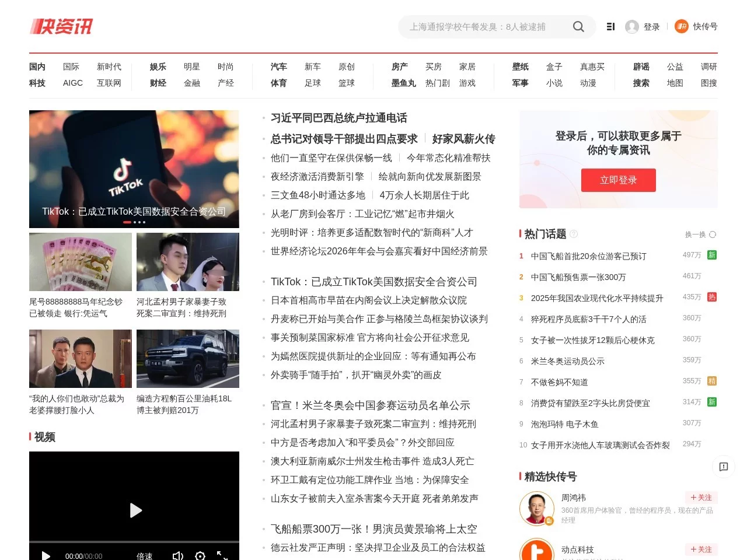Open the video settings gear icon

coord(200,556)
